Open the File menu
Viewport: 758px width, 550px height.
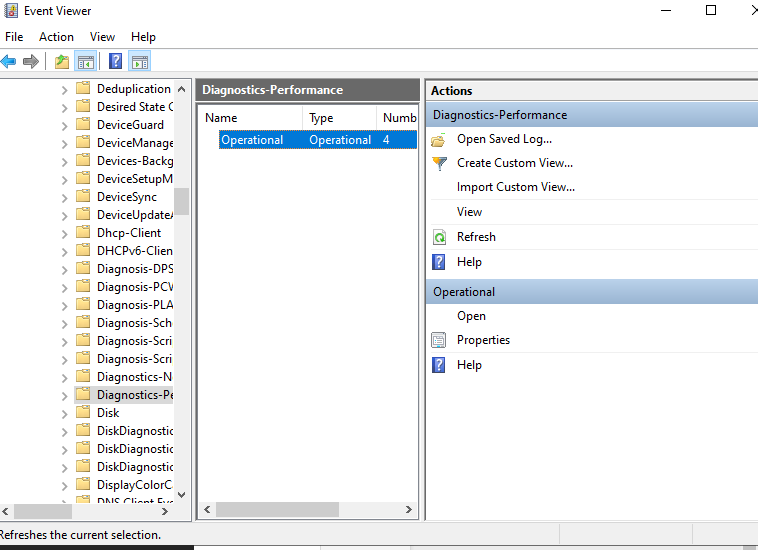pos(14,37)
